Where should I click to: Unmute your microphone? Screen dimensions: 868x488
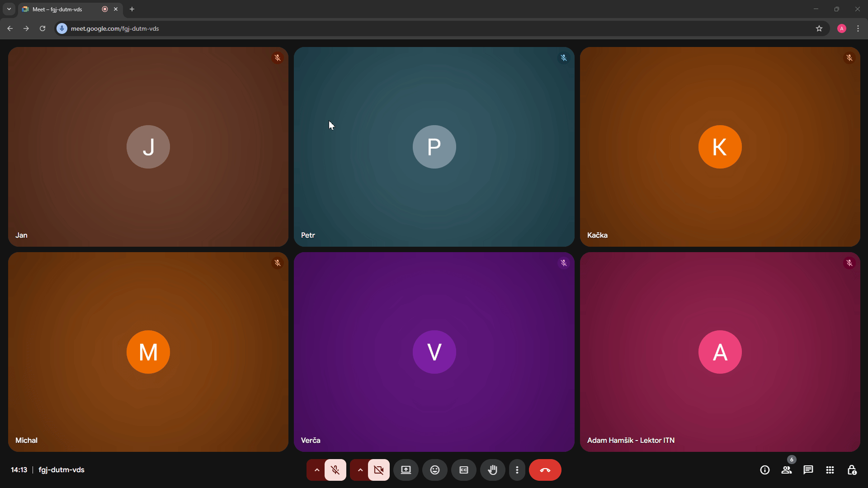coord(335,470)
